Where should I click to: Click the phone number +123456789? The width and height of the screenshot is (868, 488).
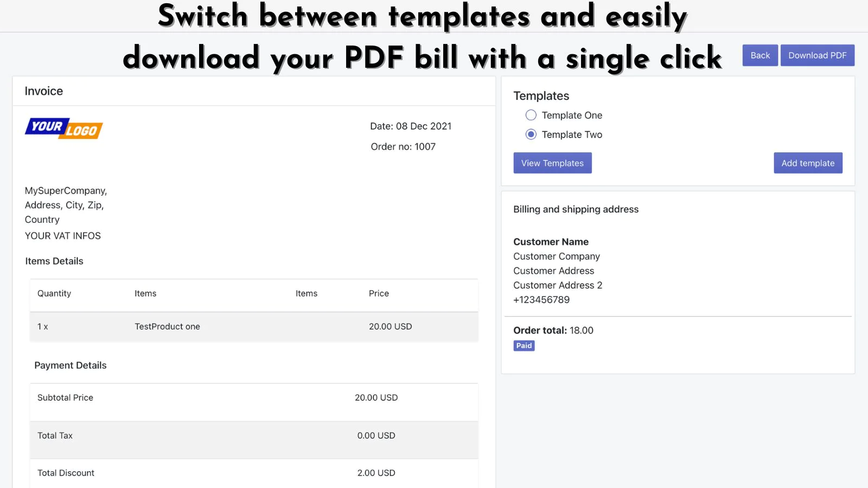541,300
